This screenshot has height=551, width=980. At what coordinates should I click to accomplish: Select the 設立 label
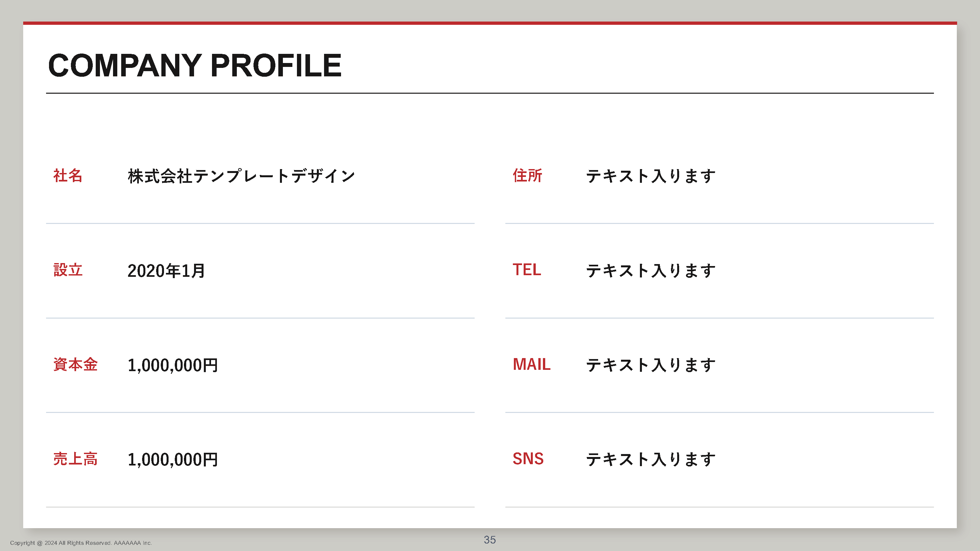click(x=68, y=270)
